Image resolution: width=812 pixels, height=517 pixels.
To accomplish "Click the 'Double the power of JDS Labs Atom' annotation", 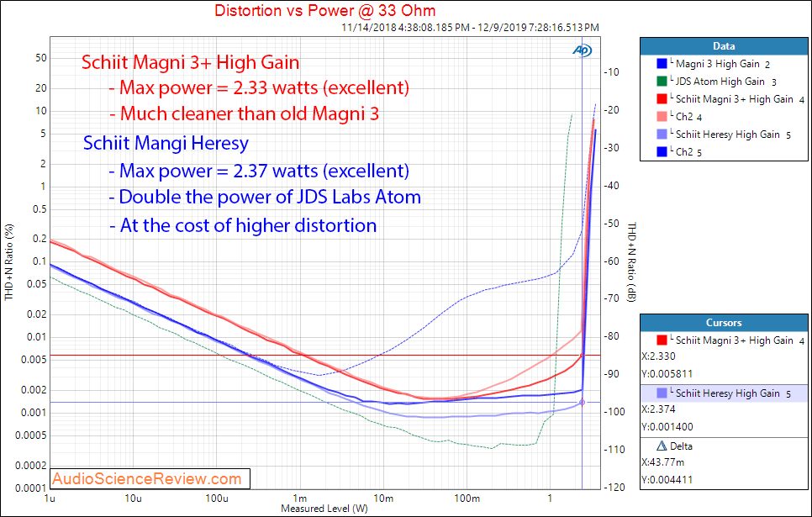I will tap(265, 197).
